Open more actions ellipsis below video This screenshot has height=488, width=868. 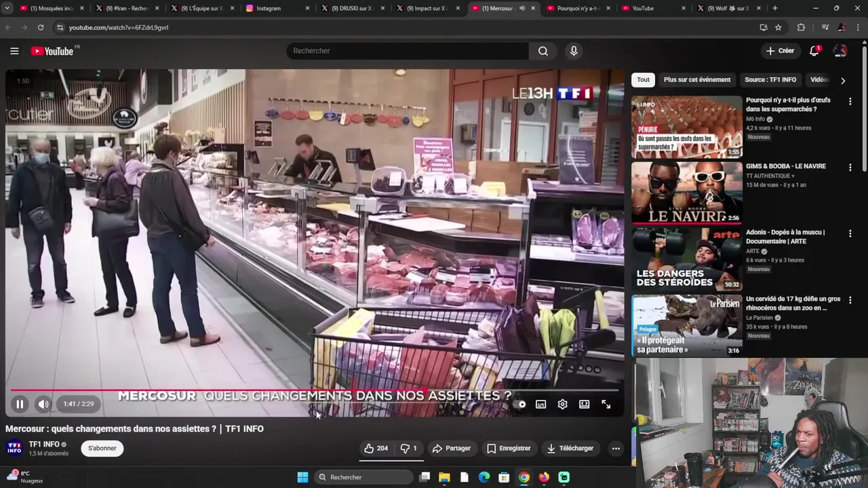[x=616, y=448]
